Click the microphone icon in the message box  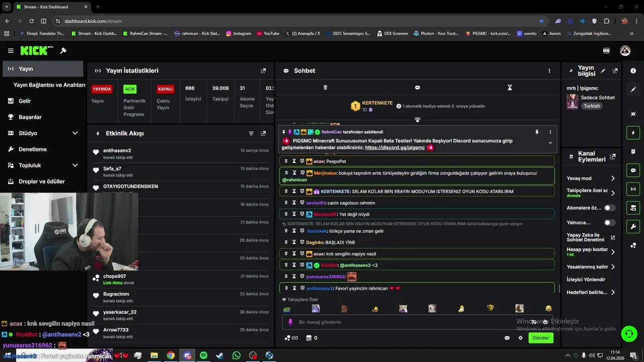coord(290,322)
